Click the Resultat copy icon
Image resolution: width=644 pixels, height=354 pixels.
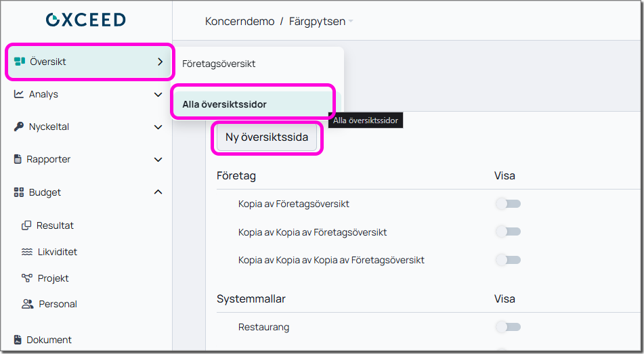(27, 225)
